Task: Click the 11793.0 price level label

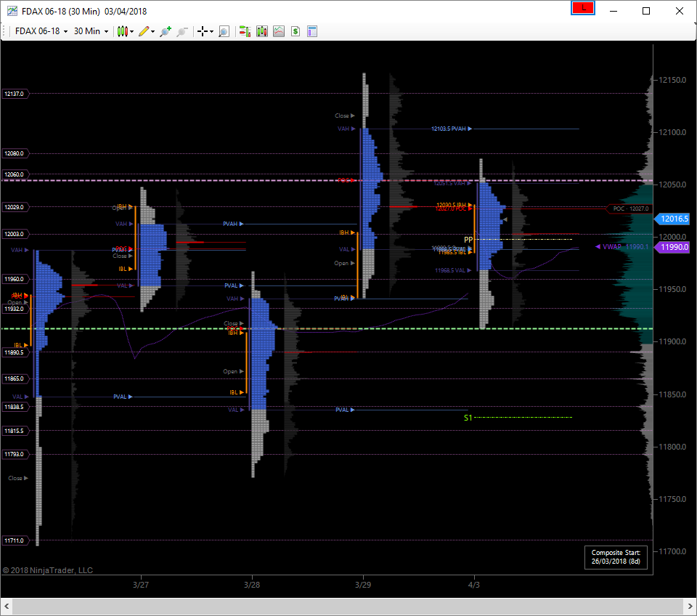Action: tap(15, 454)
